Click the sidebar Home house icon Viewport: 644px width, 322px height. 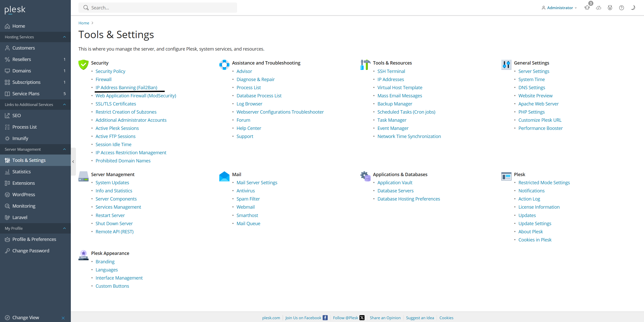coord(7,26)
